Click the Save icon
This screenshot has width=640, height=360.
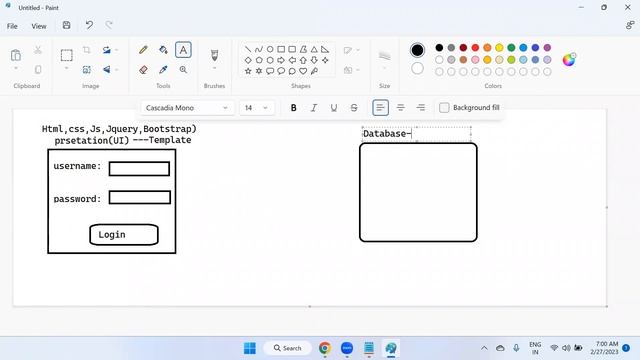pyautogui.click(x=67, y=25)
